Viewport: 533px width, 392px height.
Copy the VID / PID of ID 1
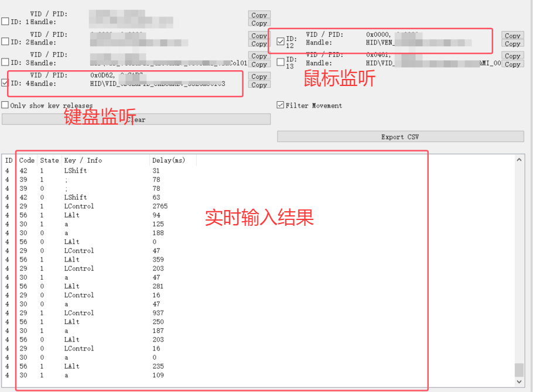(259, 15)
